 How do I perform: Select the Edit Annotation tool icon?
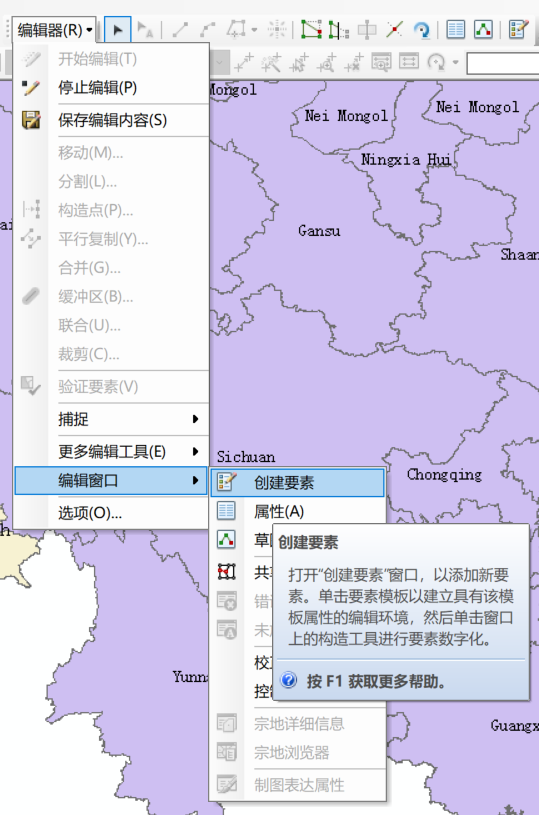click(145, 30)
